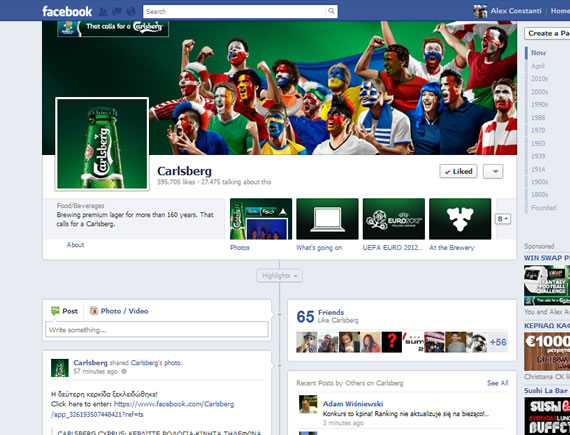Open friend requests icon in top bar
This screenshot has width=570, height=435.
tap(103, 12)
